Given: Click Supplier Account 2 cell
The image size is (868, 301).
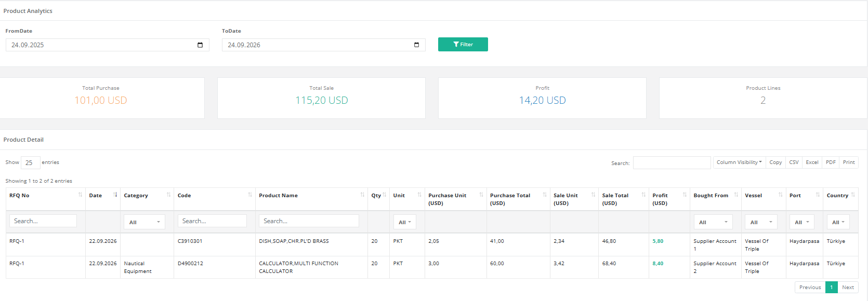Looking at the screenshot, I should 715,267.
